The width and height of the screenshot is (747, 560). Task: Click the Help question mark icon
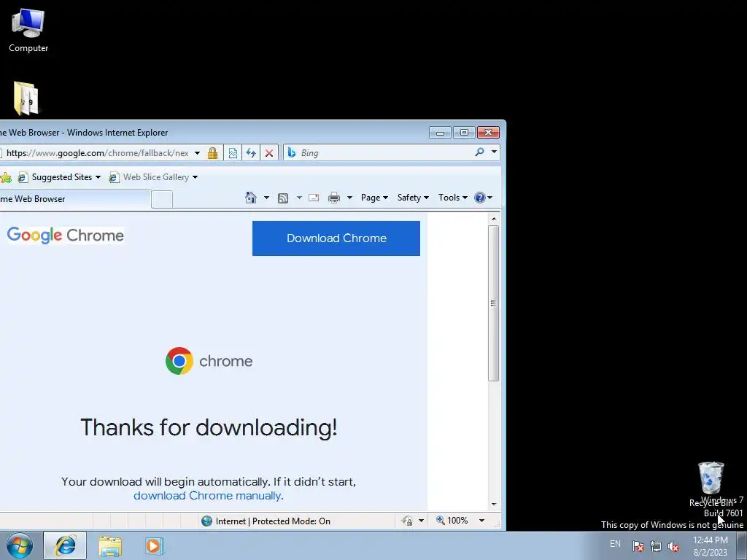click(480, 198)
